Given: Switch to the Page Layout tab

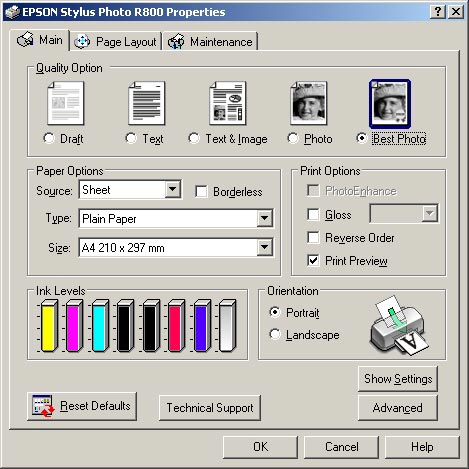Looking at the screenshot, I should pos(115,42).
